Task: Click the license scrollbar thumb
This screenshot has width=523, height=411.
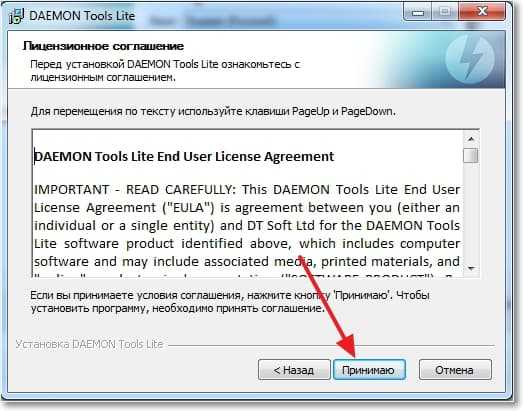Action: coord(471,155)
